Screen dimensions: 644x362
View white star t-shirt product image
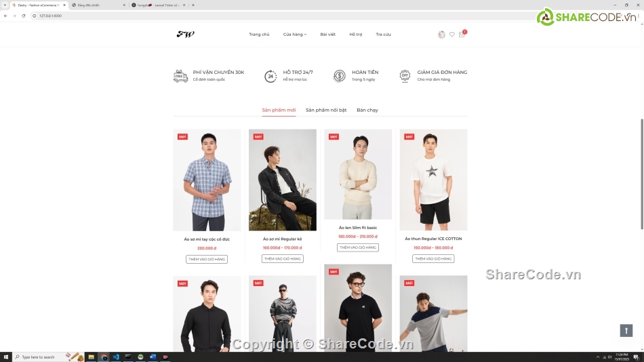click(433, 180)
